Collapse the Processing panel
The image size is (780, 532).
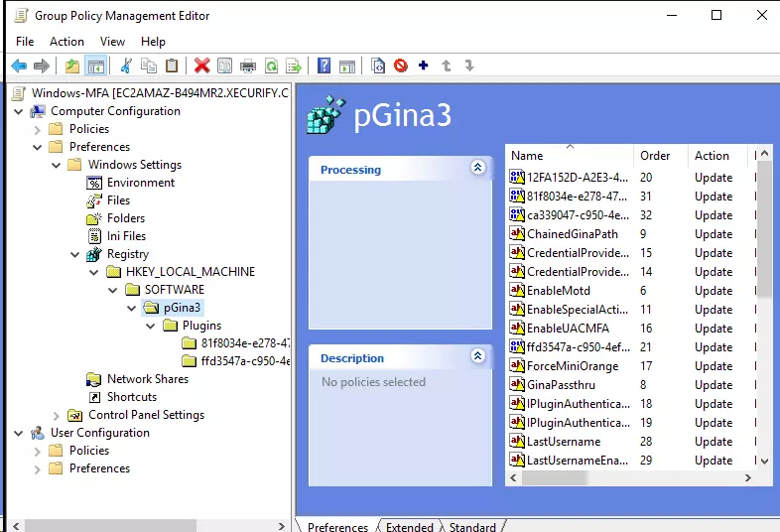coord(477,167)
